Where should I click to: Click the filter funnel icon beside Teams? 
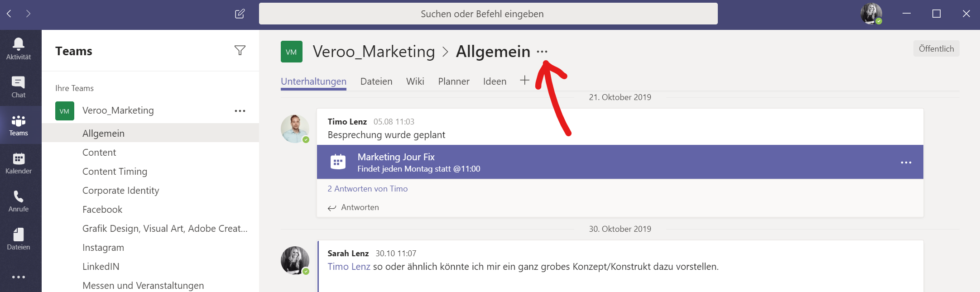[240, 50]
